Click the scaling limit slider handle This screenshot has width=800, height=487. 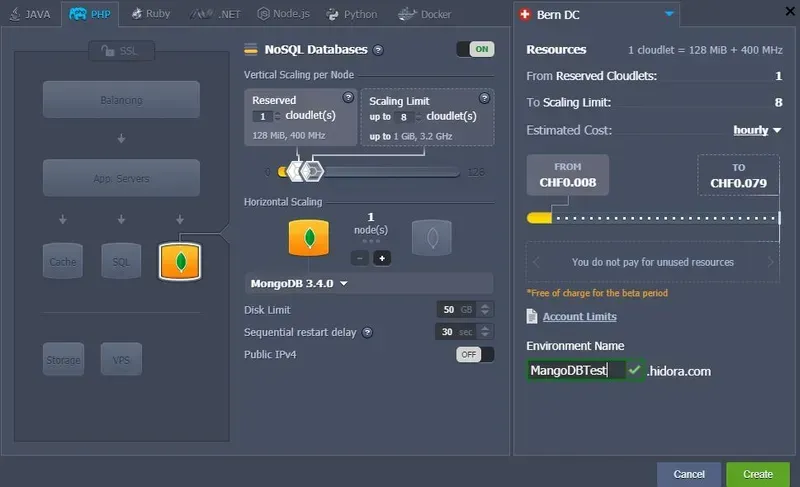[x=312, y=171]
